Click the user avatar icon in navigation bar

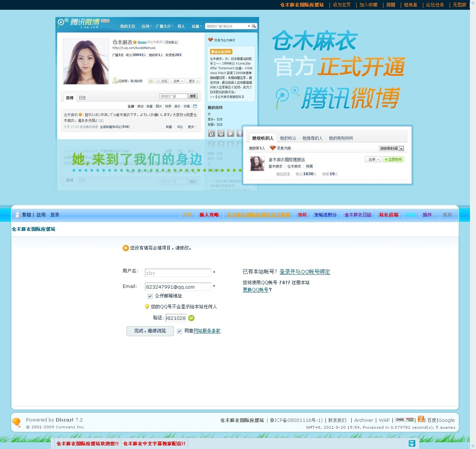[x=17, y=215]
